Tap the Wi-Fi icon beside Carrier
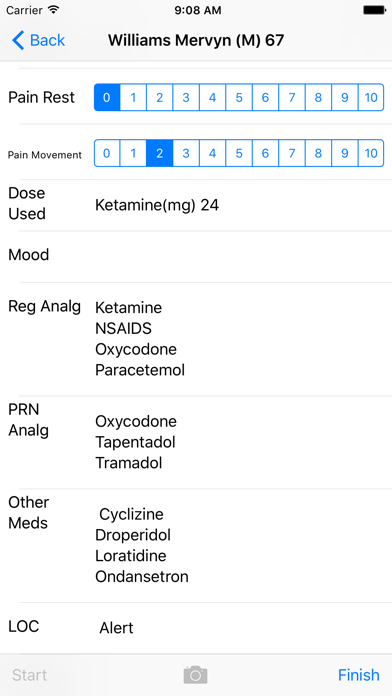Viewport: 392px width, 696px height. click(54, 10)
